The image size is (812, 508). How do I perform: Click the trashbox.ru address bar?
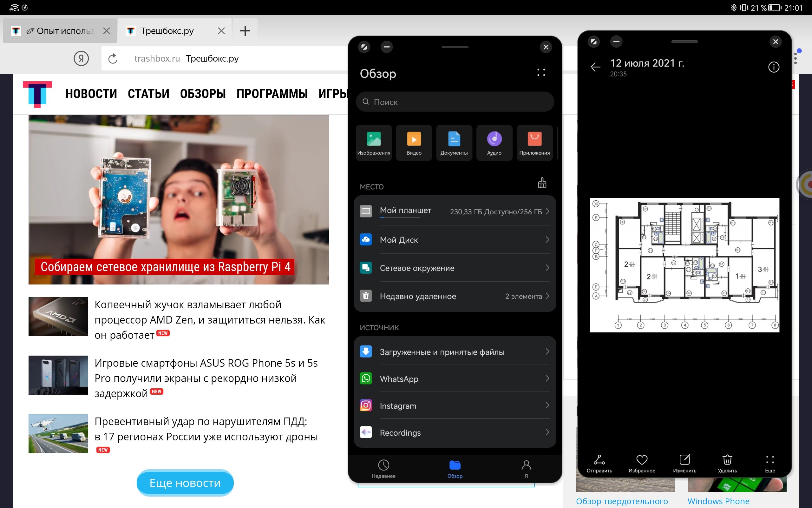(x=225, y=59)
